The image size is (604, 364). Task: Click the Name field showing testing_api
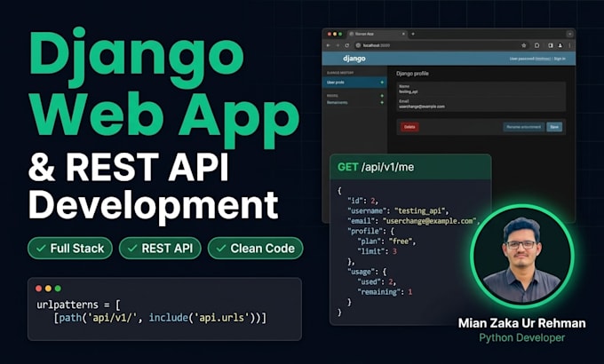(481, 89)
